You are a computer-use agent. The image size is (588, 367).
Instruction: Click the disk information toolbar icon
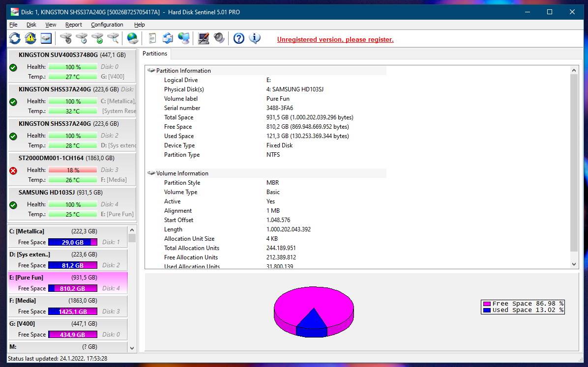46,38
